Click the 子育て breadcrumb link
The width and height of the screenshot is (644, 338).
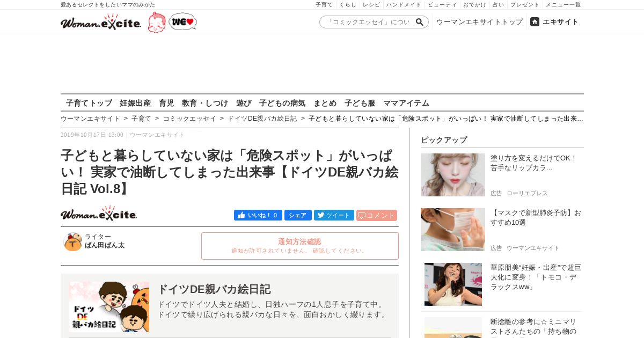pyautogui.click(x=142, y=119)
